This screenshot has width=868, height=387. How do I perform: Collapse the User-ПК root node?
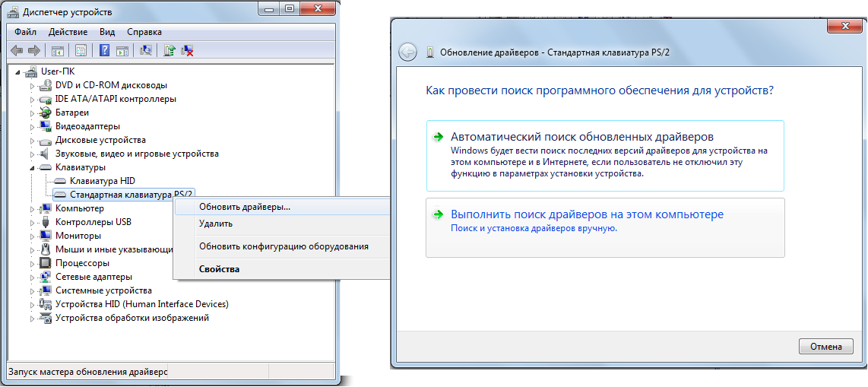coord(19,72)
